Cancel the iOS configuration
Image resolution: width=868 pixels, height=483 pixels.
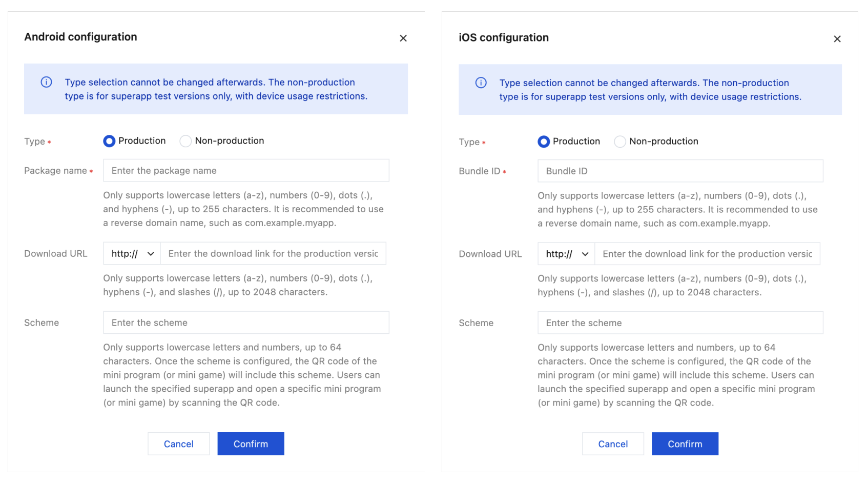pos(613,444)
